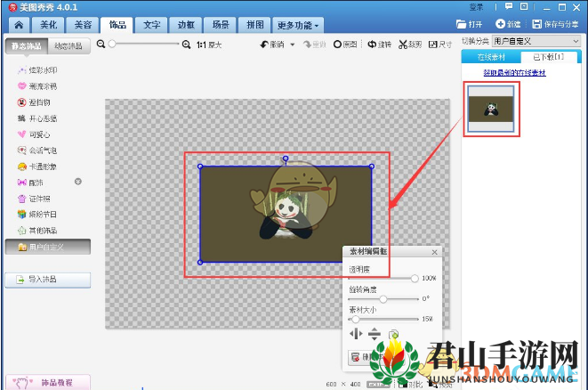Go to the 场景 tab

pos(221,25)
